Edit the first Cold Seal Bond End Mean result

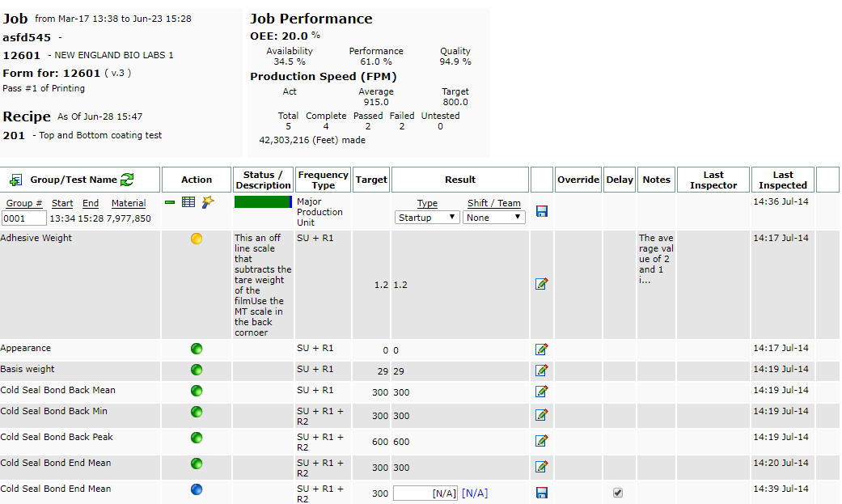tap(541, 467)
